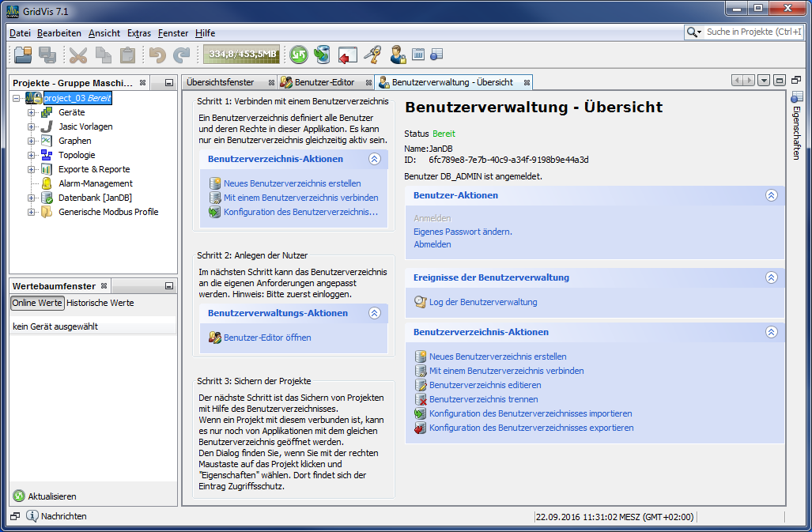The width and height of the screenshot is (812, 532).
Task: Click the table with globe toolbar icon
Action: pyautogui.click(x=436, y=54)
